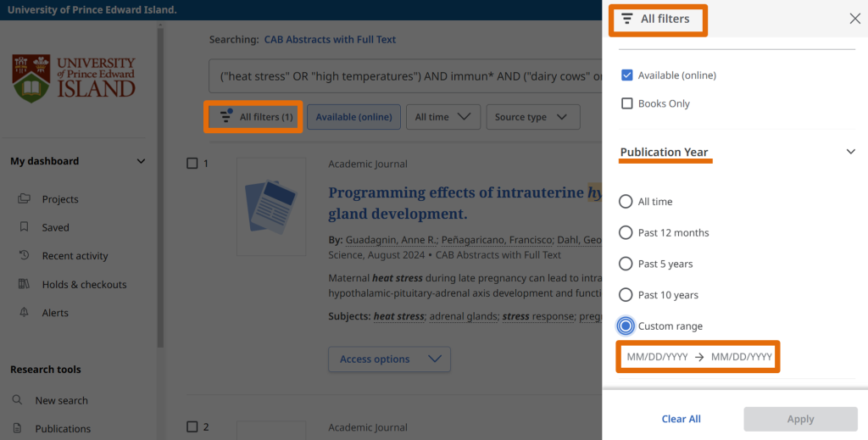Close the All filters panel
This screenshot has width=868, height=440.
[x=854, y=19]
